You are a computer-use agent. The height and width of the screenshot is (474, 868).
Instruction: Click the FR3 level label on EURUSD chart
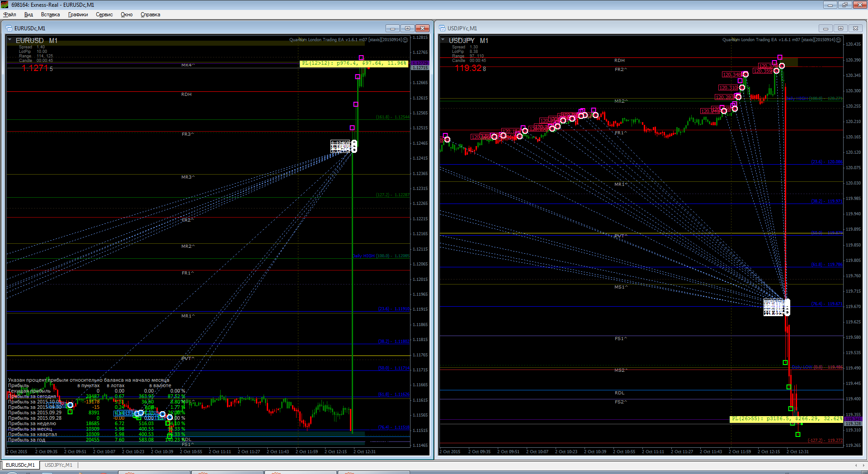click(x=188, y=134)
